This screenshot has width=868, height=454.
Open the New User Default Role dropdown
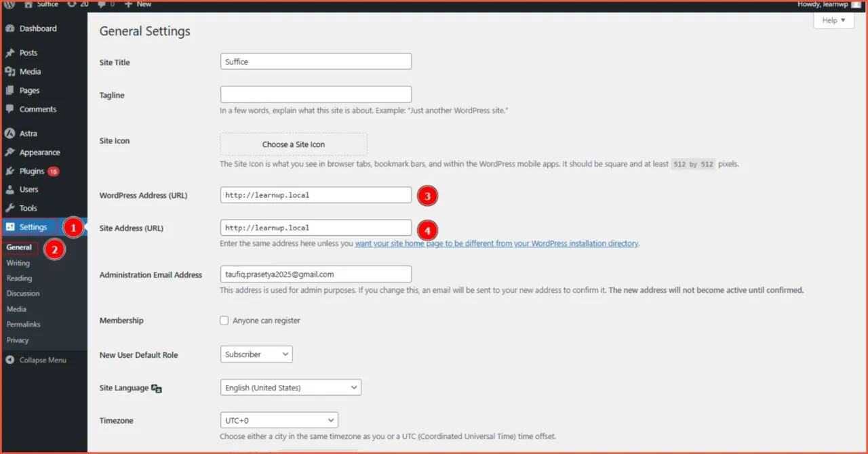click(256, 354)
